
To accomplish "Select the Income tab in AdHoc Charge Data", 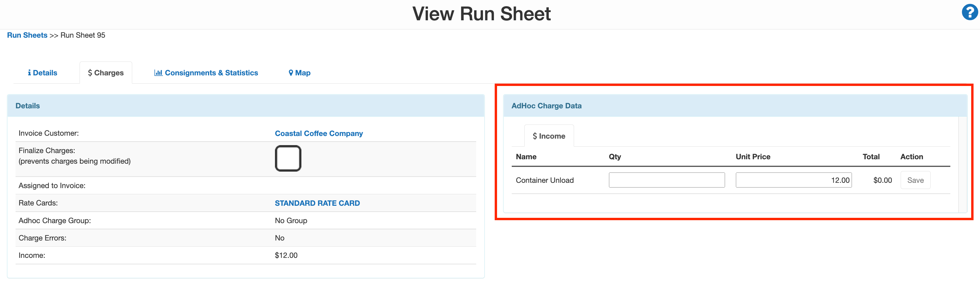I will [548, 136].
